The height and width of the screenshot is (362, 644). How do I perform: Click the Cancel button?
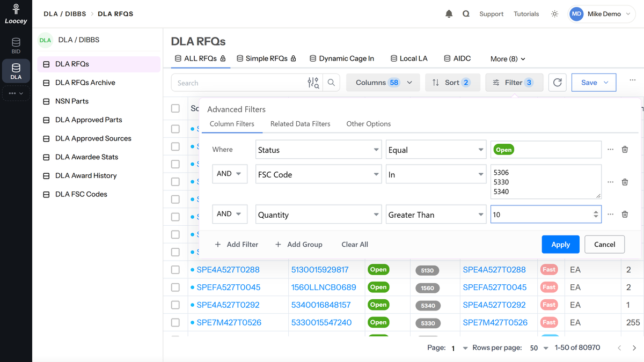[x=604, y=244]
